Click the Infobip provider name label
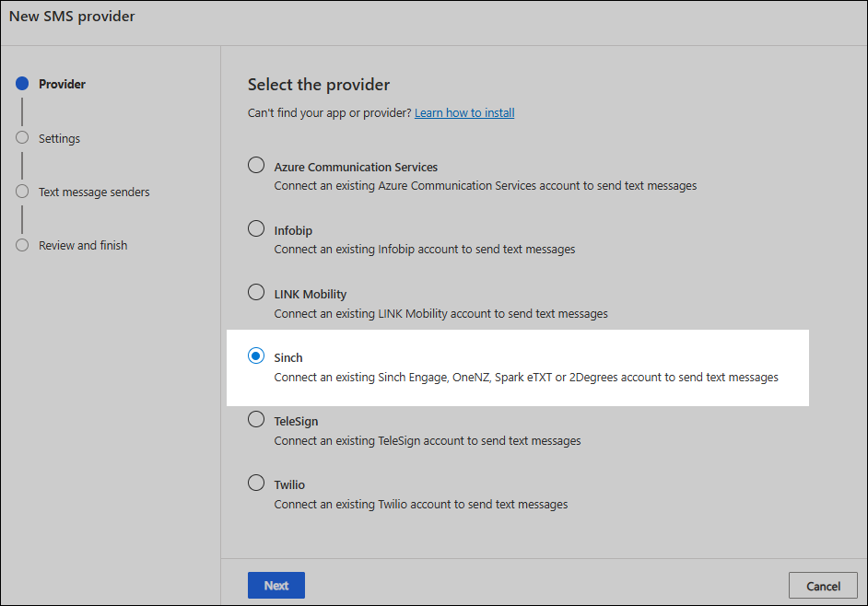Viewport: 868px width, 606px height. click(x=293, y=231)
